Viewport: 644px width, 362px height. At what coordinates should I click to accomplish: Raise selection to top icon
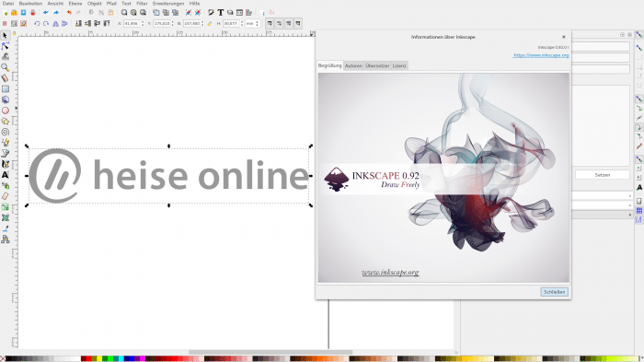click(107, 23)
